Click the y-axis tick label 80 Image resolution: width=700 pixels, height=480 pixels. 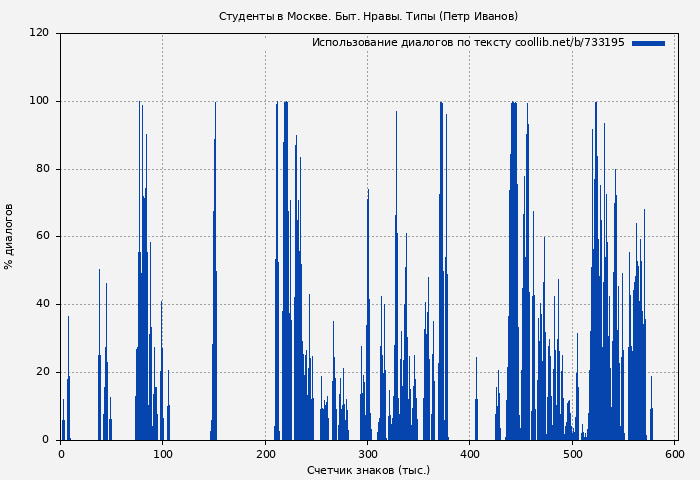[x=42, y=169]
